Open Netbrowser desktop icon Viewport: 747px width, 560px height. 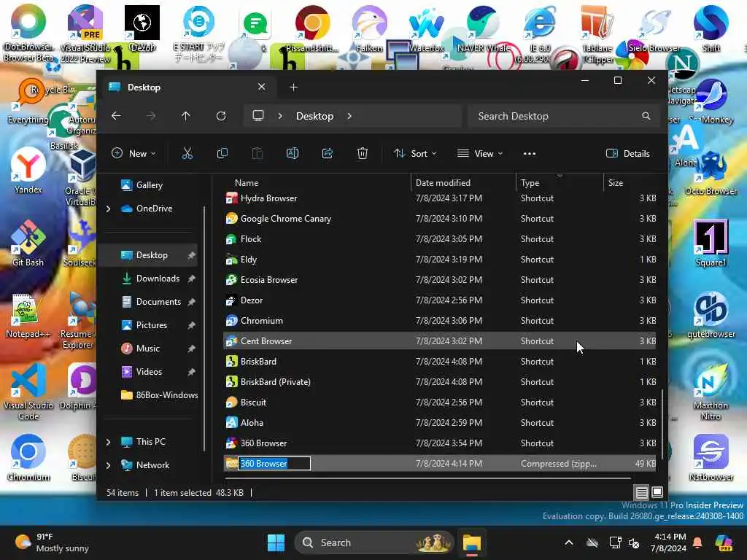[x=711, y=457]
